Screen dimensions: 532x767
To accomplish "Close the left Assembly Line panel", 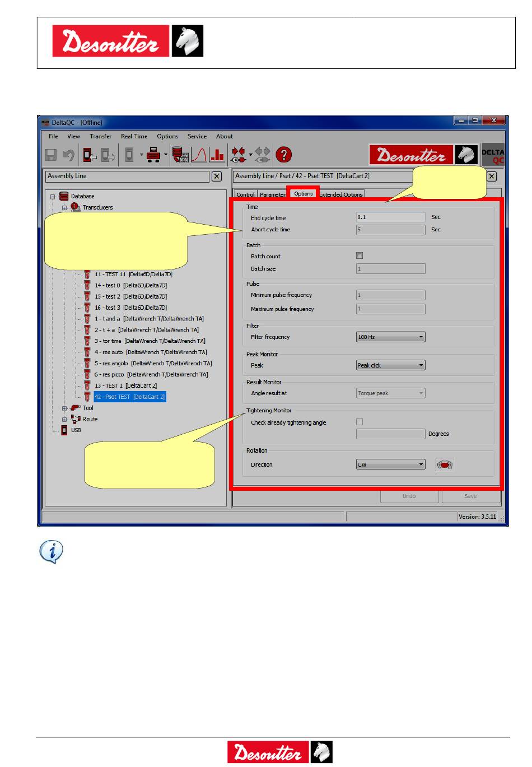I will (x=217, y=176).
